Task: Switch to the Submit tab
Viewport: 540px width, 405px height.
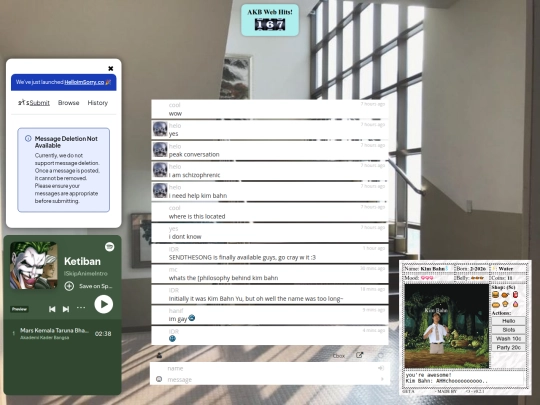Action: click(39, 103)
